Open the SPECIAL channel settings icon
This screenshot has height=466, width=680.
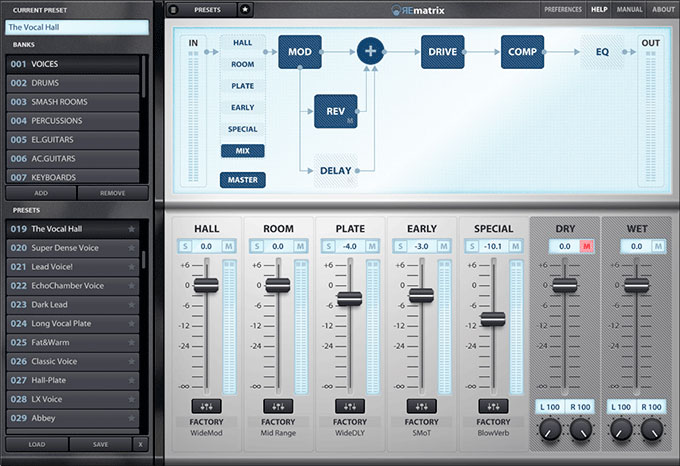494,406
